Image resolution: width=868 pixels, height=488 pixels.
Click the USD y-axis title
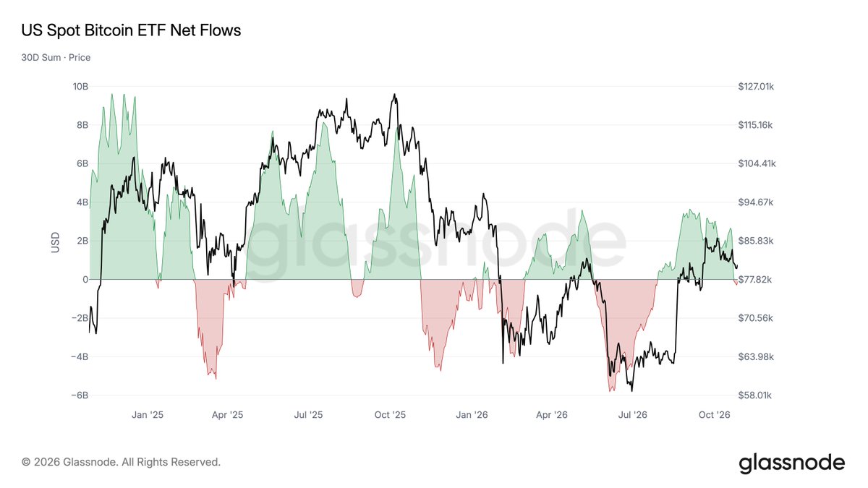click(x=55, y=241)
